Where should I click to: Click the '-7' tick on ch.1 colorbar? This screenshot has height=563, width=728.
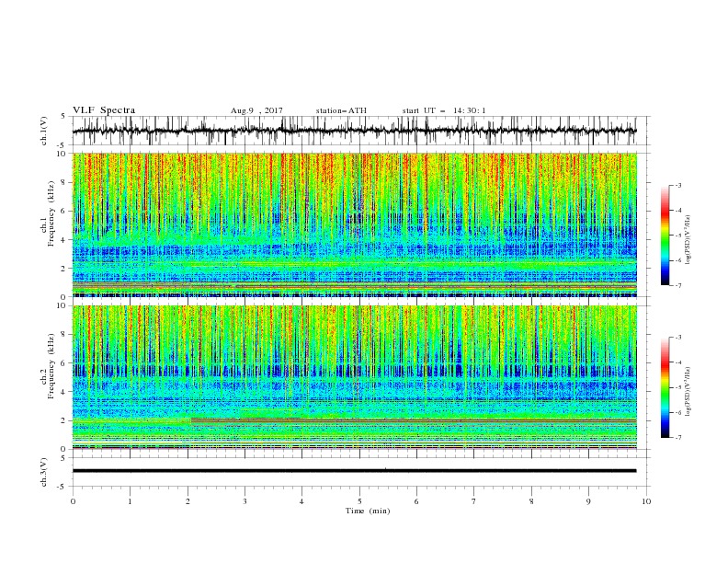678,285
